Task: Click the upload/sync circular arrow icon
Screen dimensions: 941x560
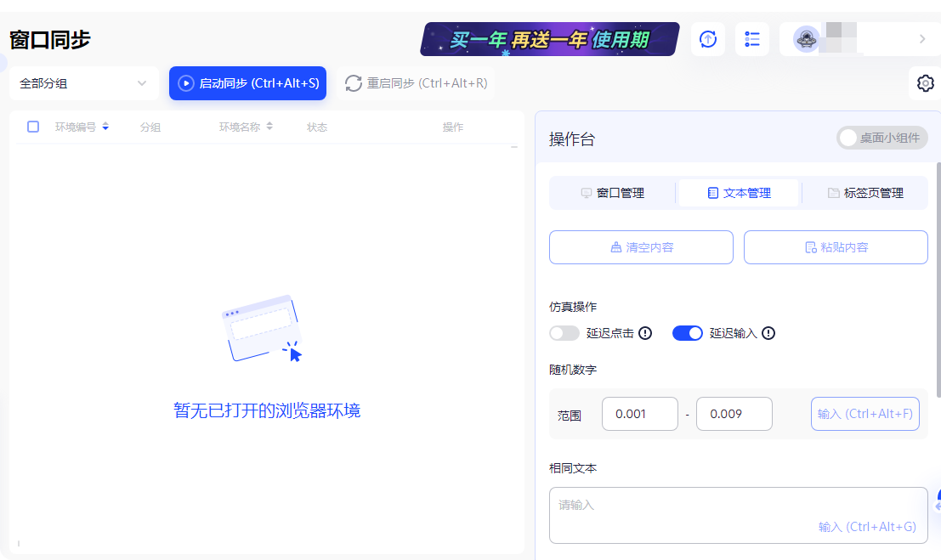Action: point(707,39)
